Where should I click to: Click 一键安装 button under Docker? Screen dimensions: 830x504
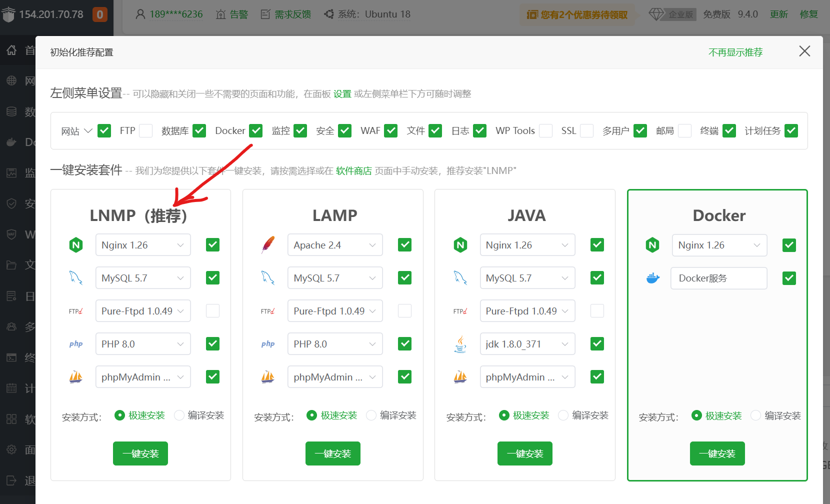(717, 453)
